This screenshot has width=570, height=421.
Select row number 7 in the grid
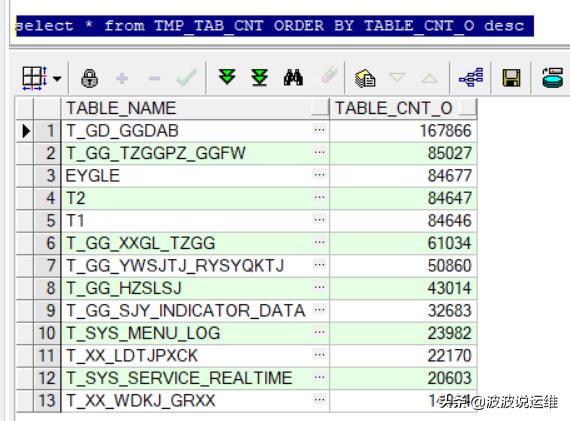48,266
